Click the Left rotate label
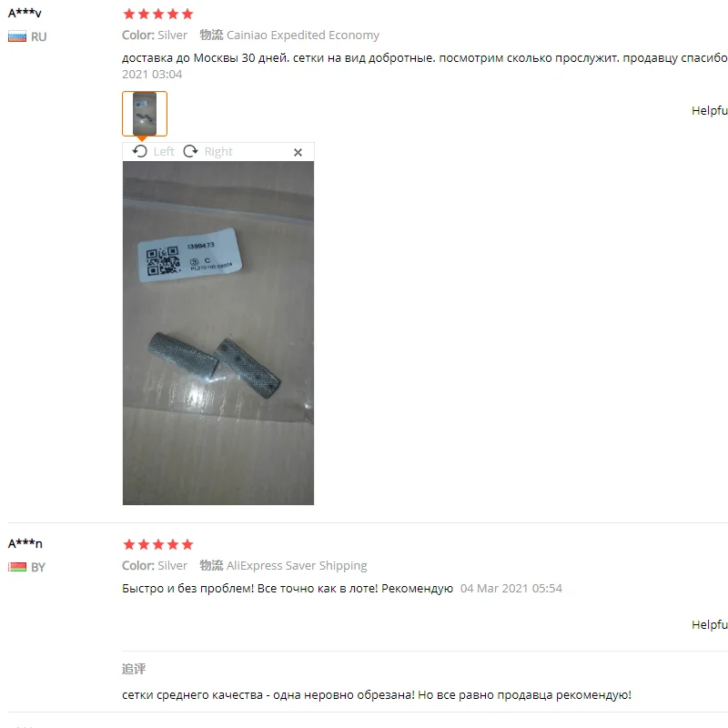This screenshot has height=728, width=728. point(164,151)
